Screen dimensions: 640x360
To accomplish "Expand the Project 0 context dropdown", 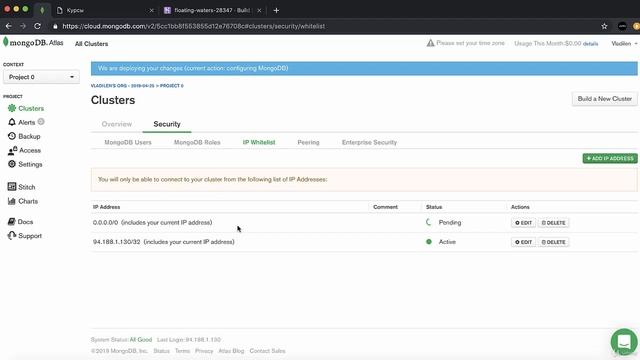I will (x=41, y=77).
